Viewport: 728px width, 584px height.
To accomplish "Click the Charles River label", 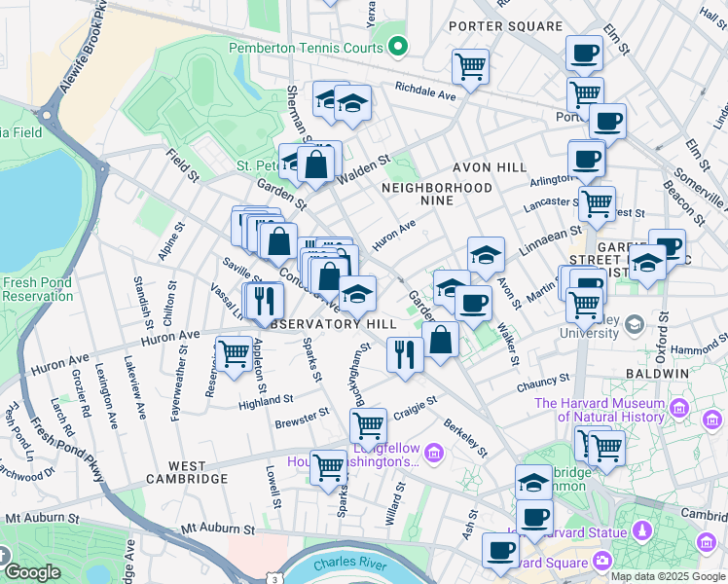I will (350, 564).
